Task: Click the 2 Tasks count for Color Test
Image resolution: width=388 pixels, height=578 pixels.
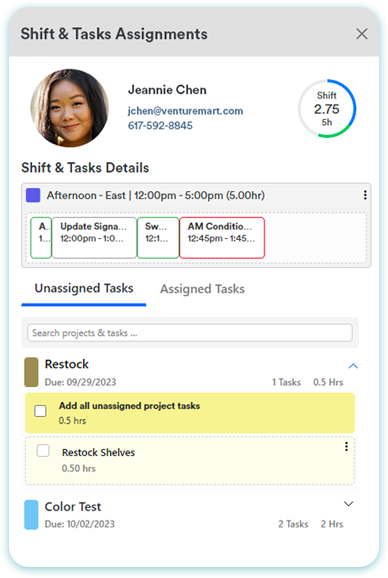Action: coord(293,524)
